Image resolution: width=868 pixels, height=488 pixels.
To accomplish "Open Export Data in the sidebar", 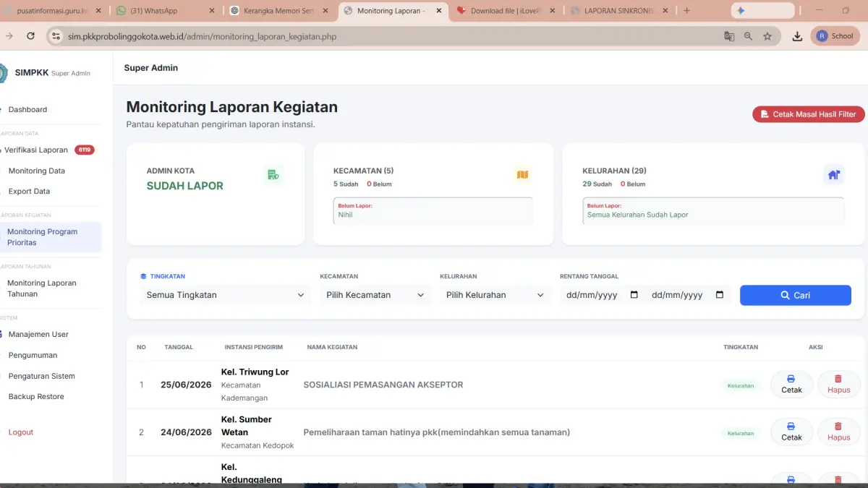I will click(x=29, y=192).
